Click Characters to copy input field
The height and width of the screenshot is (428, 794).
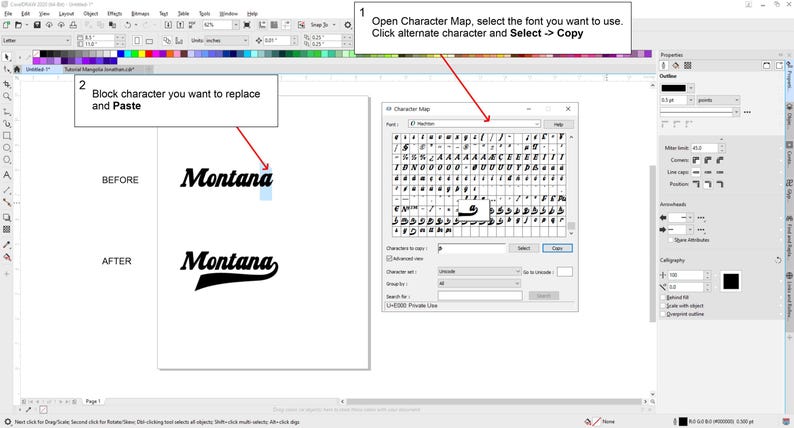click(471, 248)
